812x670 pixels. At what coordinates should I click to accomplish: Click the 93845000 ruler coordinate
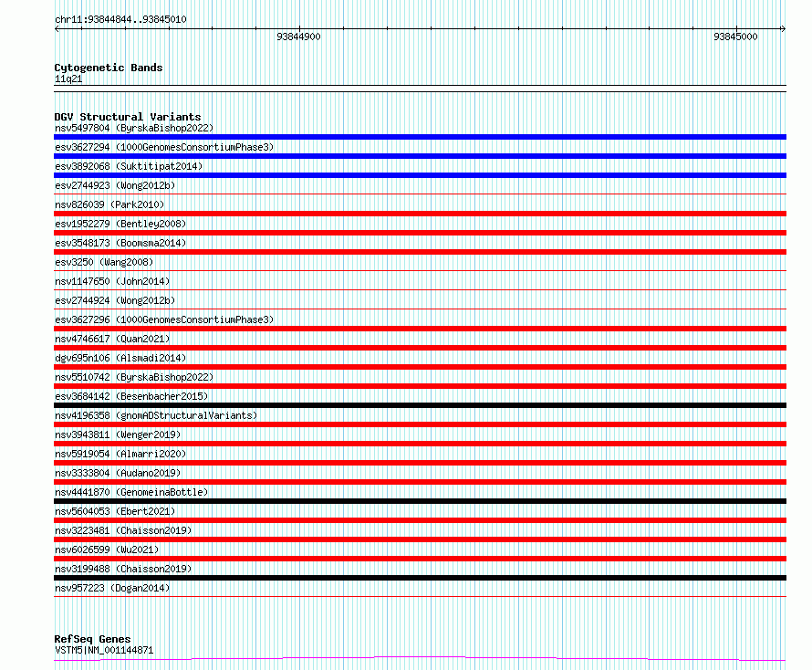pos(735,37)
